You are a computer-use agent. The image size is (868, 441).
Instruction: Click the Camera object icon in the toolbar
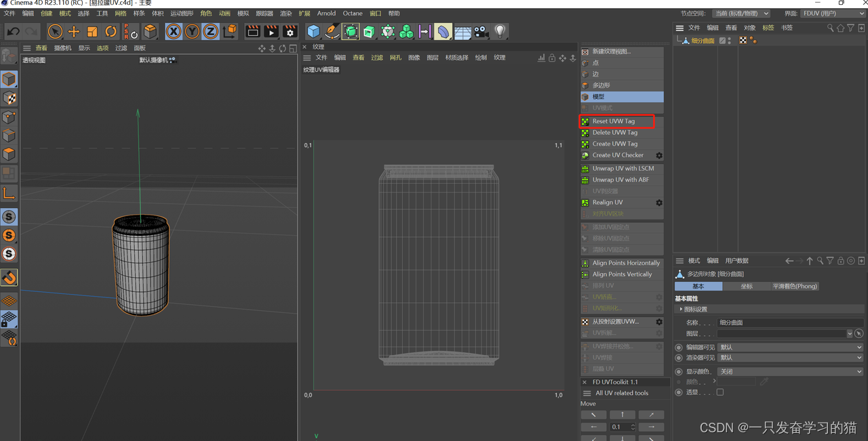[x=481, y=31]
